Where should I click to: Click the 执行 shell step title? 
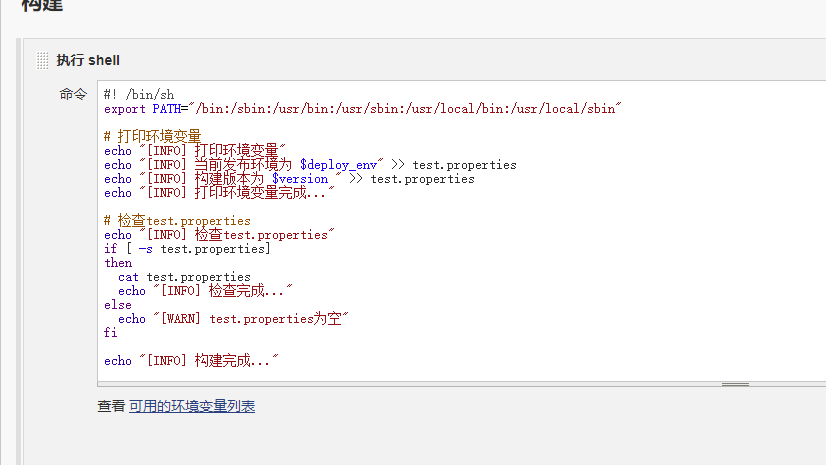coord(88,60)
